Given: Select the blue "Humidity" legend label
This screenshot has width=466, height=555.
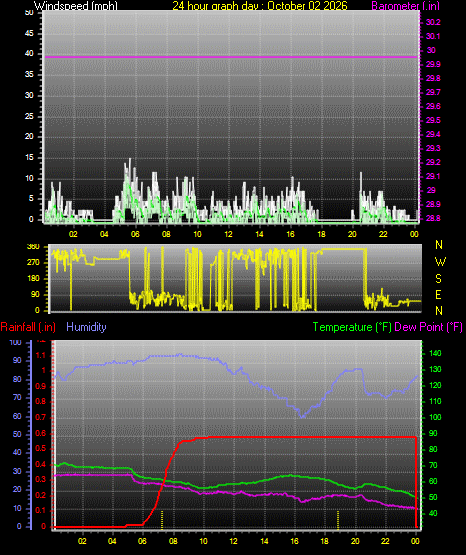Looking at the screenshot, I should point(86,327).
